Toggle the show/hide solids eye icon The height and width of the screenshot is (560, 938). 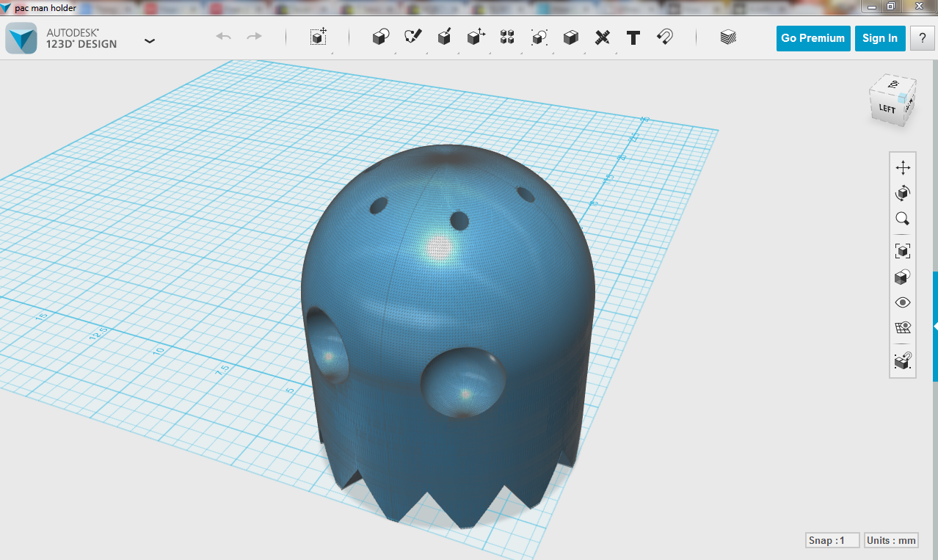903,302
